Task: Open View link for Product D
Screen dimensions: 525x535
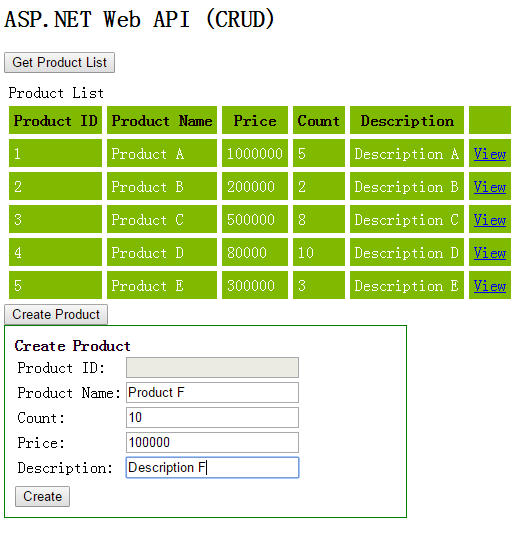Action: [490, 253]
